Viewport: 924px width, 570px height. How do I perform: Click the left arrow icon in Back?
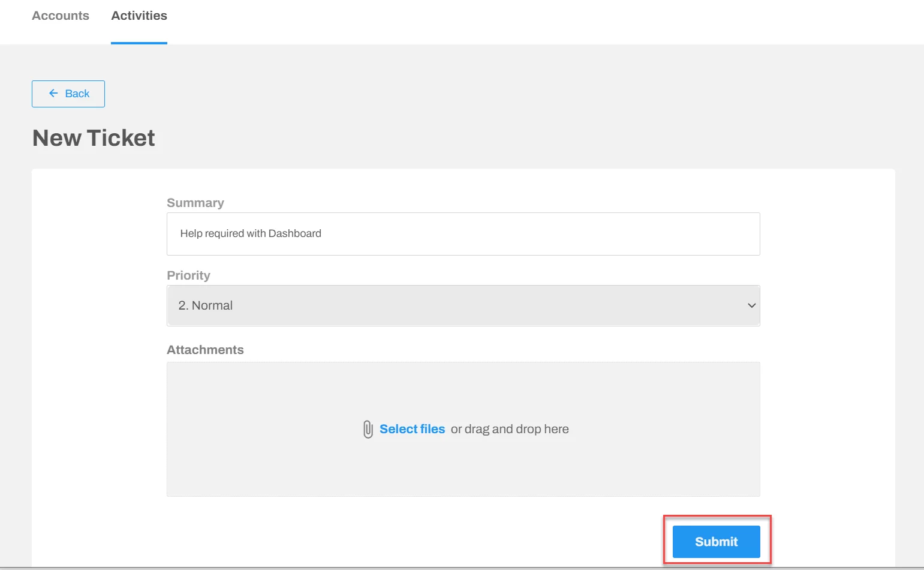coord(53,93)
